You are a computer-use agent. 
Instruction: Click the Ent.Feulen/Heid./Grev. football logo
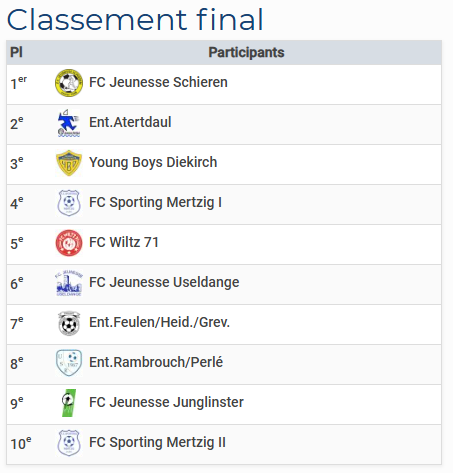coord(69,323)
